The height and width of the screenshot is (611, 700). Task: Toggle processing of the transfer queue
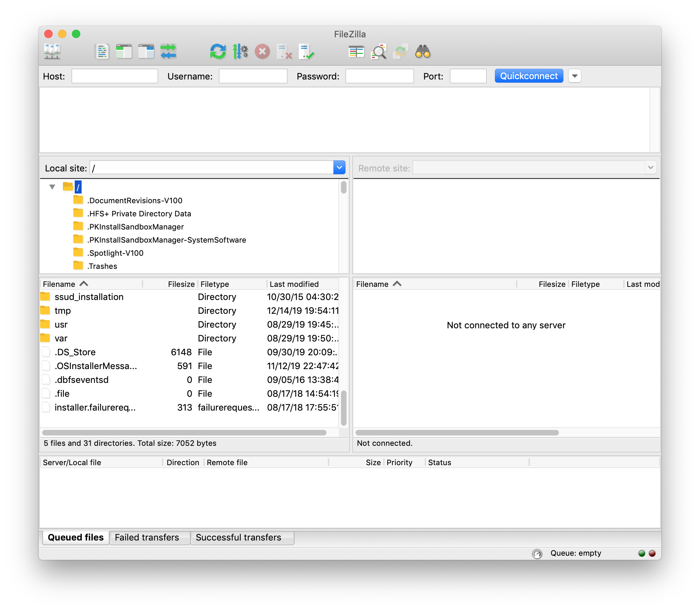[240, 51]
